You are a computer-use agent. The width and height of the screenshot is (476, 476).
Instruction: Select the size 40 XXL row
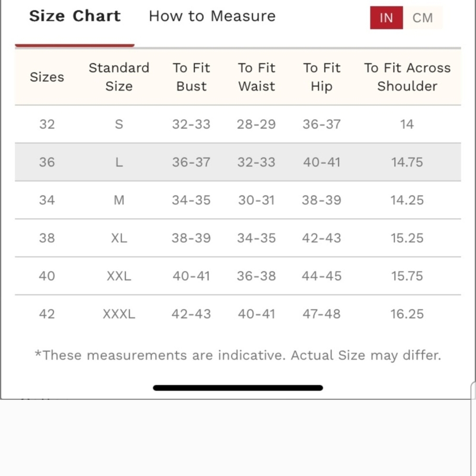coord(238,276)
